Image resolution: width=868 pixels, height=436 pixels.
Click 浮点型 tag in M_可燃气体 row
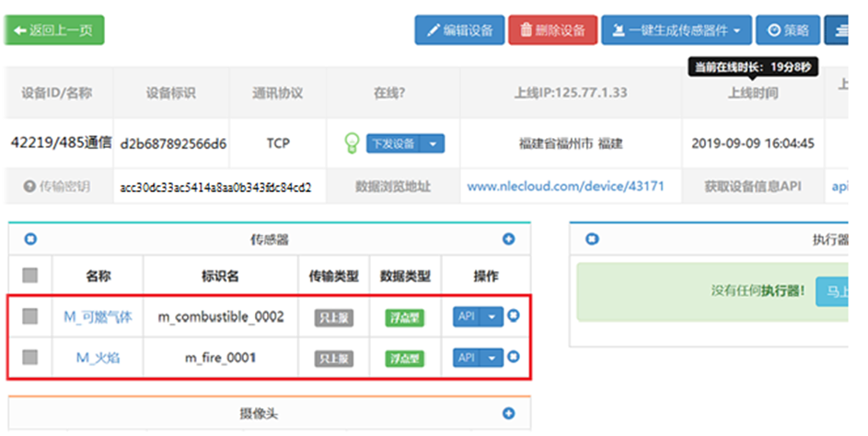tap(405, 317)
